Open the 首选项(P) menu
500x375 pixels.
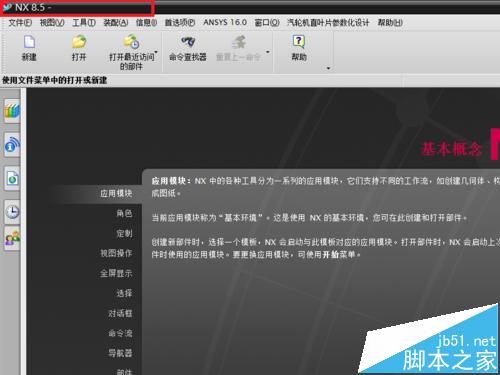tap(180, 23)
